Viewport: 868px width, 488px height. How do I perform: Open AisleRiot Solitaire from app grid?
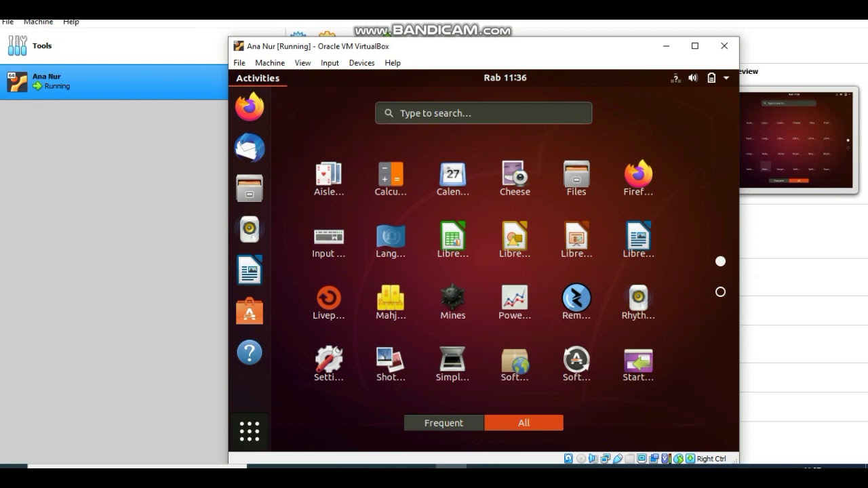click(x=329, y=179)
